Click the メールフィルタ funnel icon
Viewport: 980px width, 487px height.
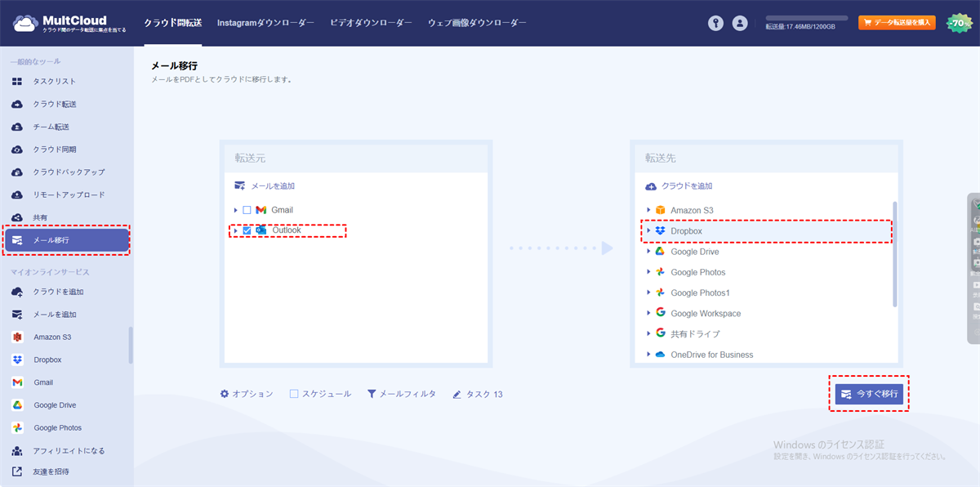[372, 394]
